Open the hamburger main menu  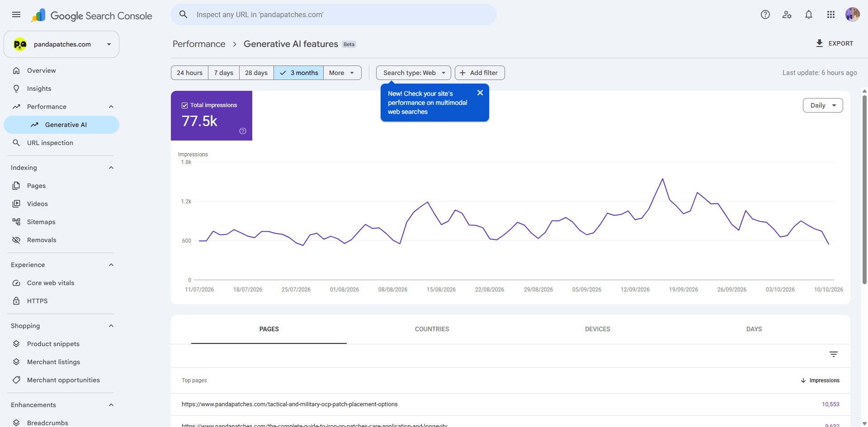16,14
